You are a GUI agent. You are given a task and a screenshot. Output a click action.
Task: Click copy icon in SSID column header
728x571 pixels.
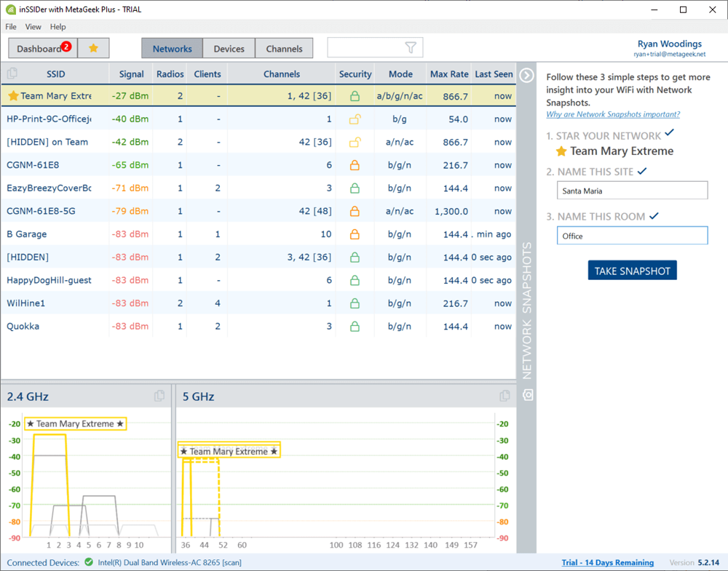(12, 73)
